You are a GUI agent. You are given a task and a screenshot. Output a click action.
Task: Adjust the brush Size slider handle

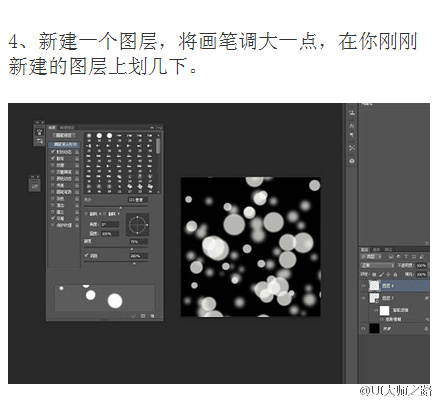coord(121,208)
